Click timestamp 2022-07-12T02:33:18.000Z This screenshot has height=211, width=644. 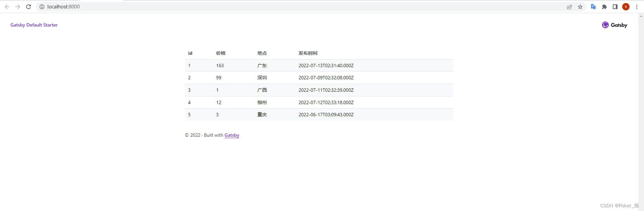(326, 102)
